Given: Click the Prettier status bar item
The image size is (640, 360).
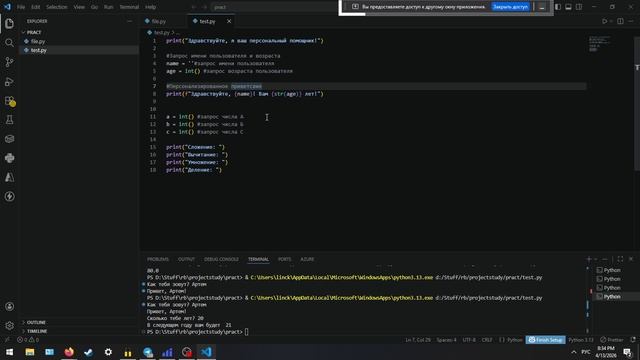Looking at the screenshot, I should pyautogui.click(x=612, y=340).
